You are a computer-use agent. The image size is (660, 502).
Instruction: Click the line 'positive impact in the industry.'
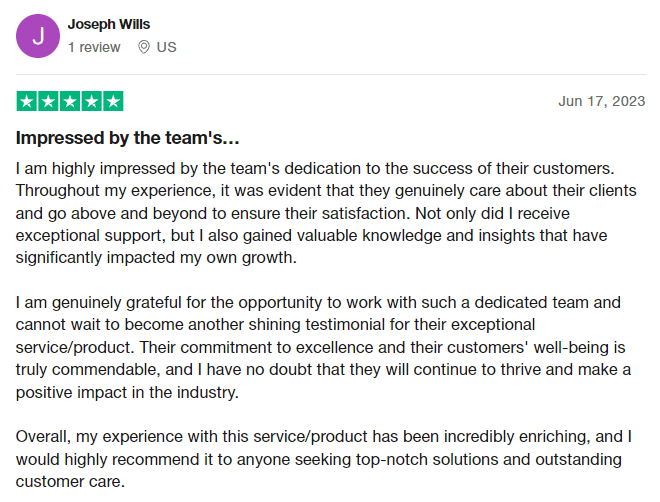pos(127,392)
